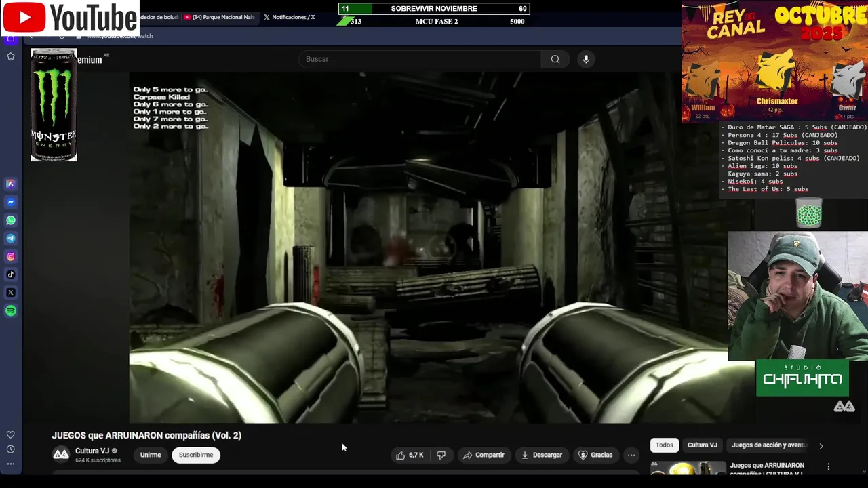The width and height of the screenshot is (868, 488).
Task: Click the video title JUEGOS que ARRUINARON compañías (Vol. 2)
Action: coord(146,435)
